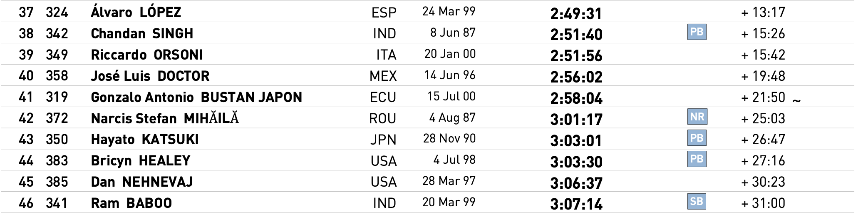Click the ROU country code

point(382,118)
